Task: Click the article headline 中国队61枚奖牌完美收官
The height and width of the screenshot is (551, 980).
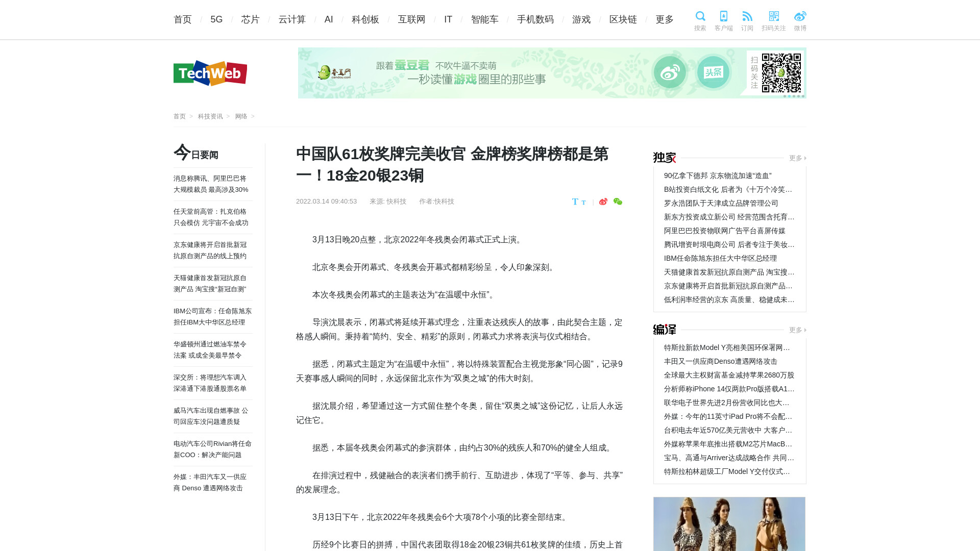Action: (x=452, y=164)
